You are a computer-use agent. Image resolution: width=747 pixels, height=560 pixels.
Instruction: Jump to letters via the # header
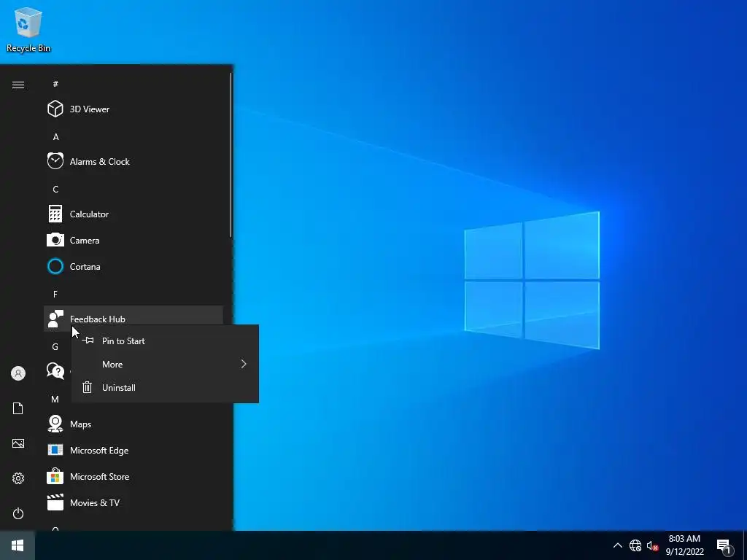point(55,84)
